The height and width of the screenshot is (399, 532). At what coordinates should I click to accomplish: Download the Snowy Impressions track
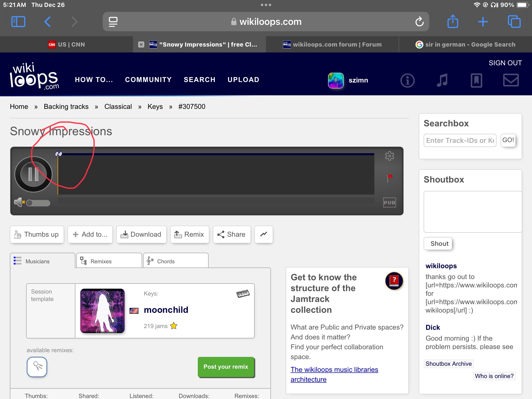pyautogui.click(x=141, y=234)
